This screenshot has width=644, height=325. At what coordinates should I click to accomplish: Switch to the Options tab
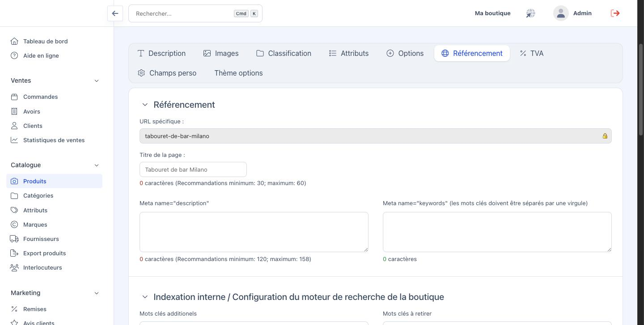[405, 53]
